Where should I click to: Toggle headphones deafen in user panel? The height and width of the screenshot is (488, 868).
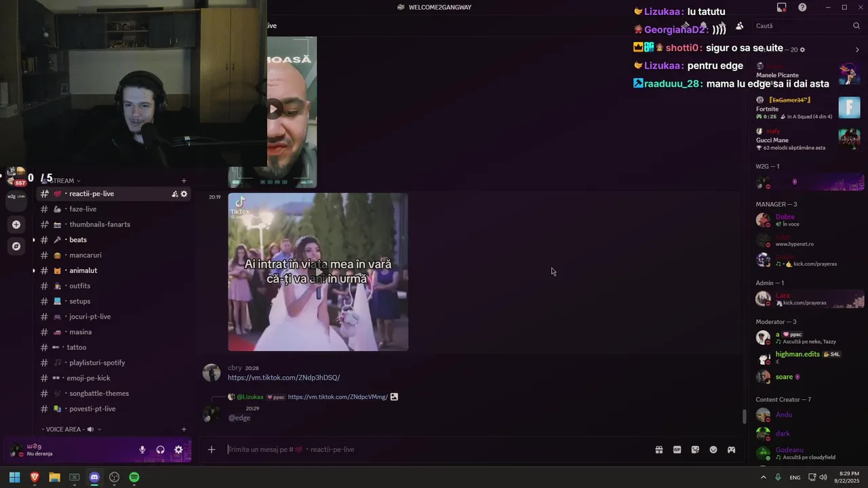161,449
